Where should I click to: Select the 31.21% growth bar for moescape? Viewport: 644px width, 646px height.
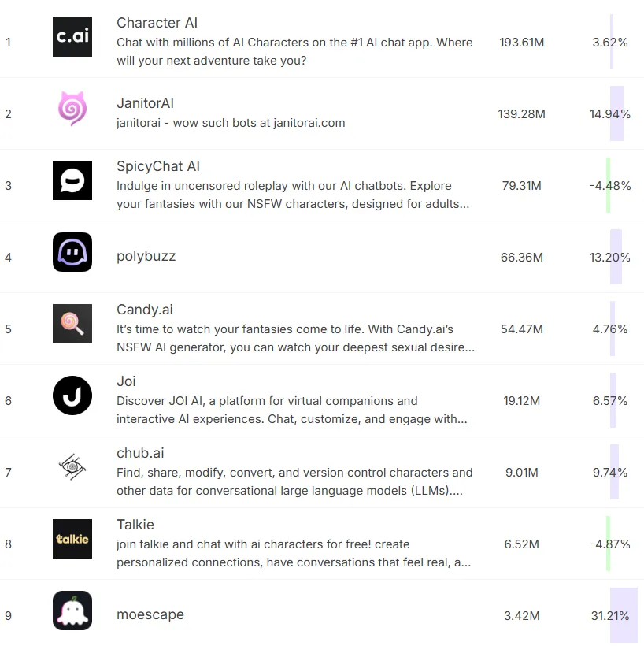624,615
